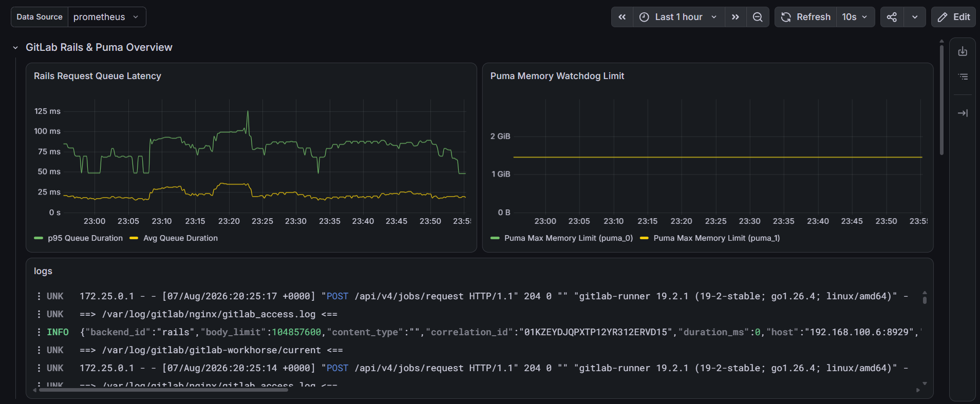Zoom out the time range
The width and height of the screenshot is (980, 404).
(x=758, y=17)
